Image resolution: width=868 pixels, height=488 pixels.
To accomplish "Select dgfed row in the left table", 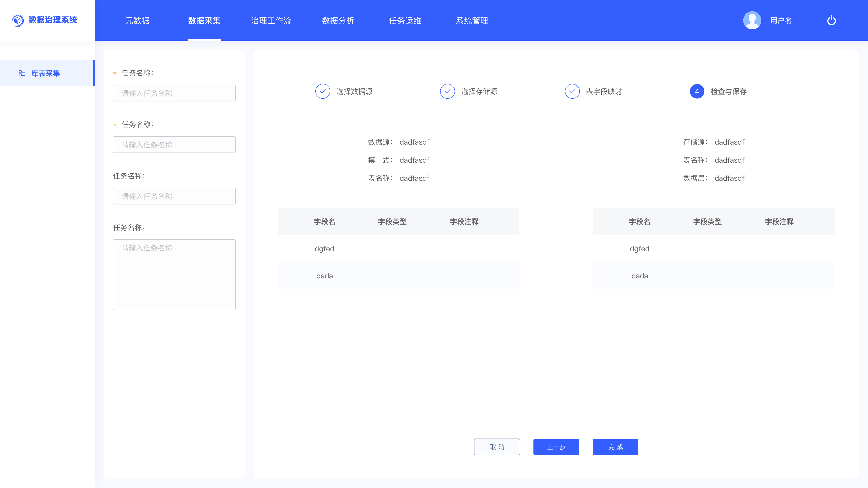I will pos(399,249).
